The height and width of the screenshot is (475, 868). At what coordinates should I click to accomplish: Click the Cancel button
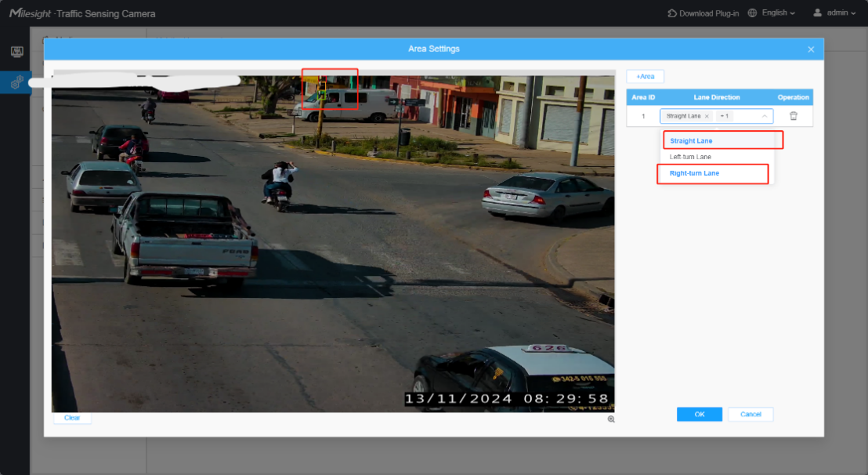pos(750,414)
